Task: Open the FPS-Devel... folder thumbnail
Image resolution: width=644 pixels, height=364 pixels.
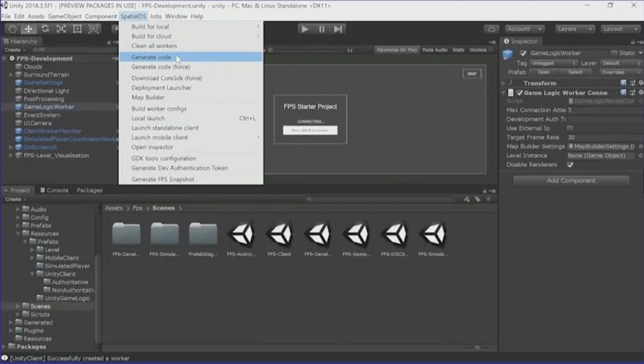Action: (x=126, y=234)
